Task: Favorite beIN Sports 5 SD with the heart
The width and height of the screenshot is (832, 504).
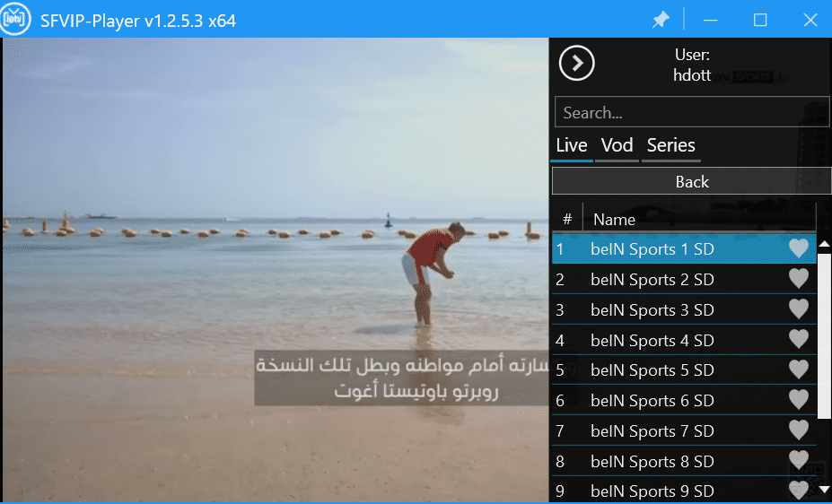Action: pos(799,369)
